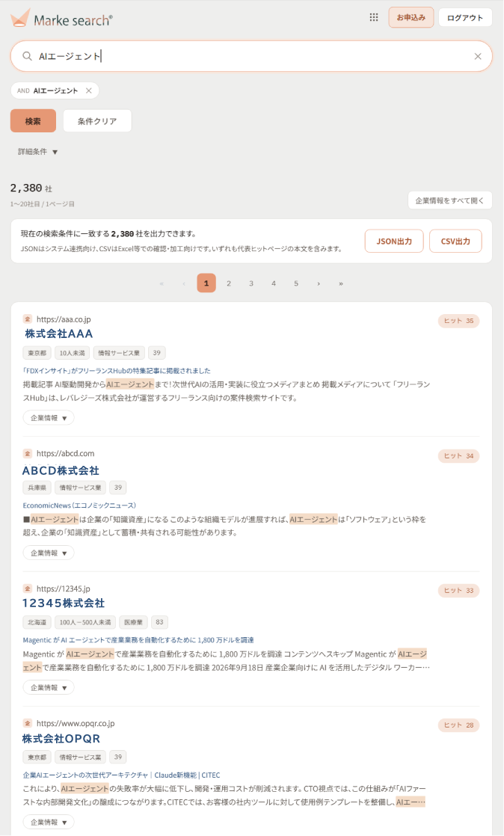Select page 5 in pagination
This screenshot has height=836, width=504.
[296, 283]
